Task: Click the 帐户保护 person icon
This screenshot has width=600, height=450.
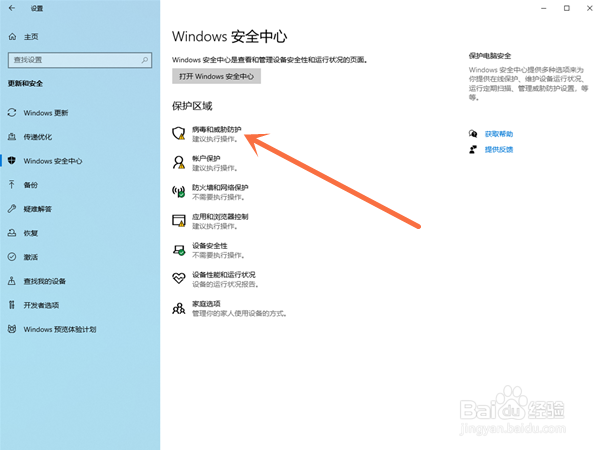Action: 178,162
